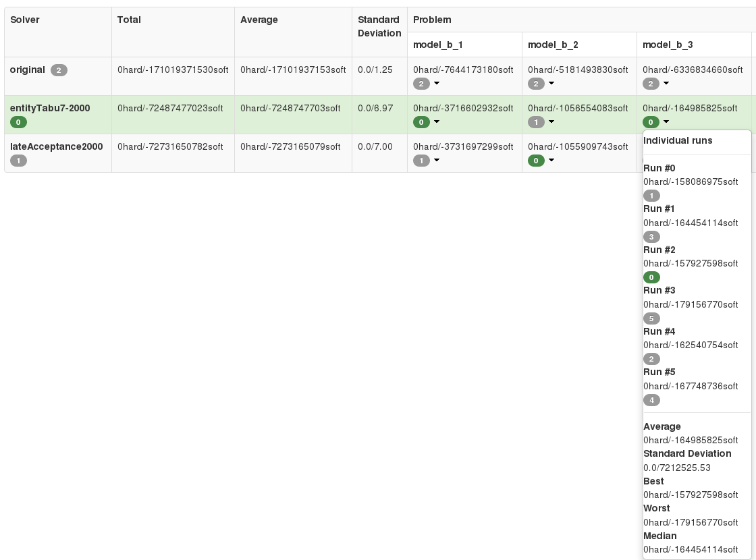Click green "0" badge under Run #2 score
This screenshot has width=756, height=560.
[x=651, y=277]
